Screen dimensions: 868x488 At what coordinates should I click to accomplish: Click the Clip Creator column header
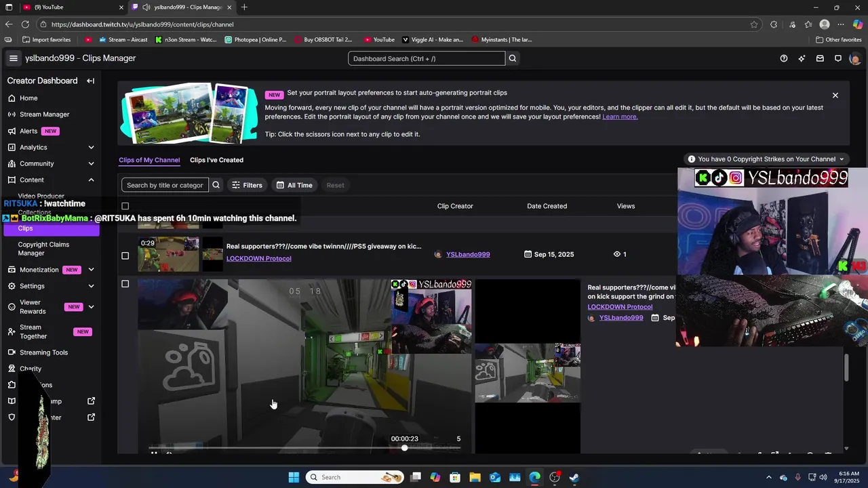455,206
